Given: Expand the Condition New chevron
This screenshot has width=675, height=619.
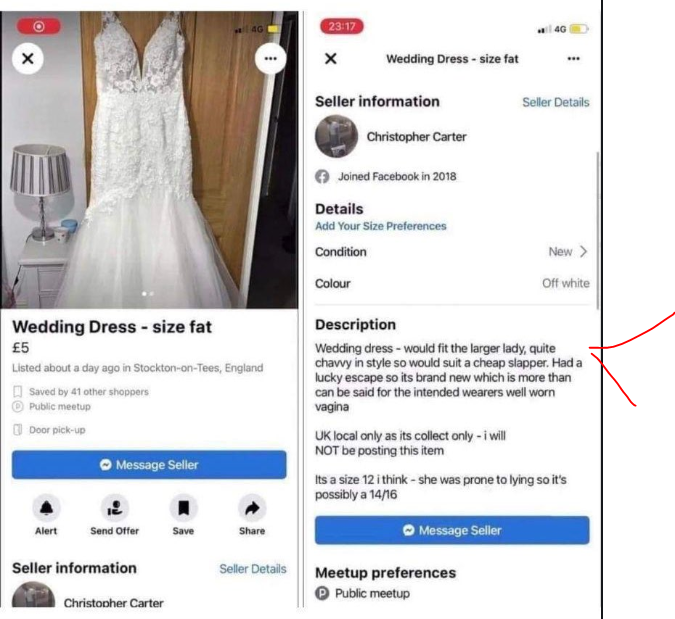Looking at the screenshot, I should click(583, 251).
